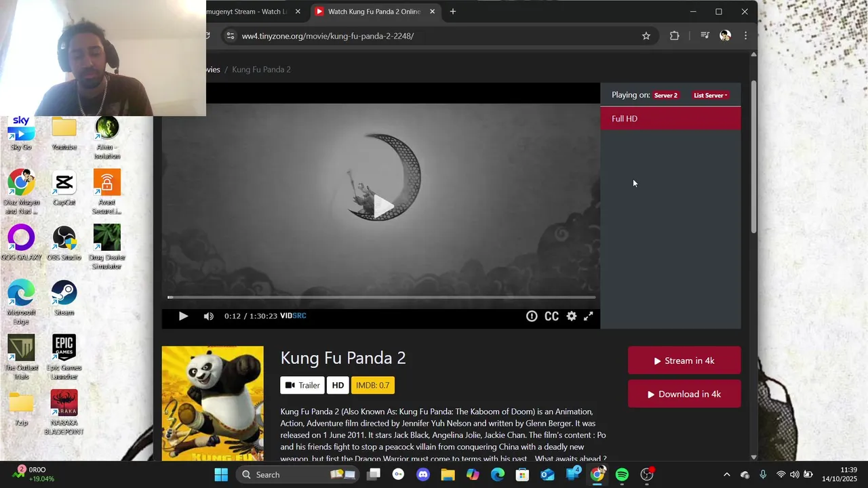
Task: Open the Windows Start menu
Action: pos(221,474)
